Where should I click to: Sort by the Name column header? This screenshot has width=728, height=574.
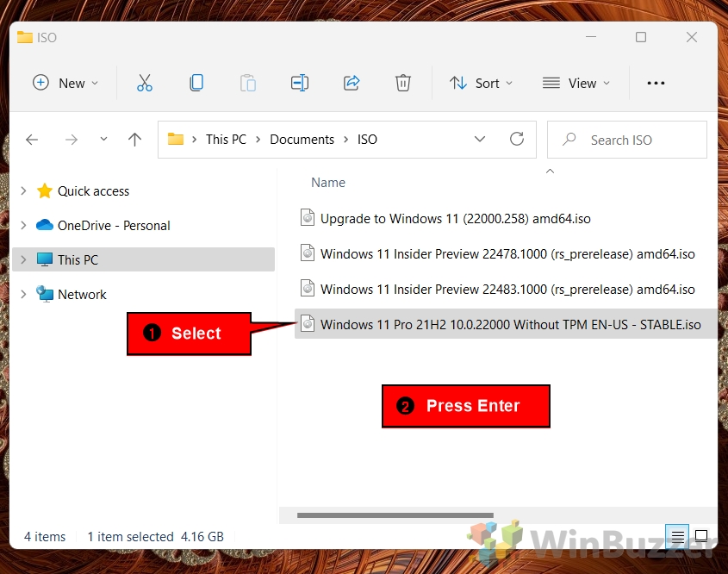[328, 183]
